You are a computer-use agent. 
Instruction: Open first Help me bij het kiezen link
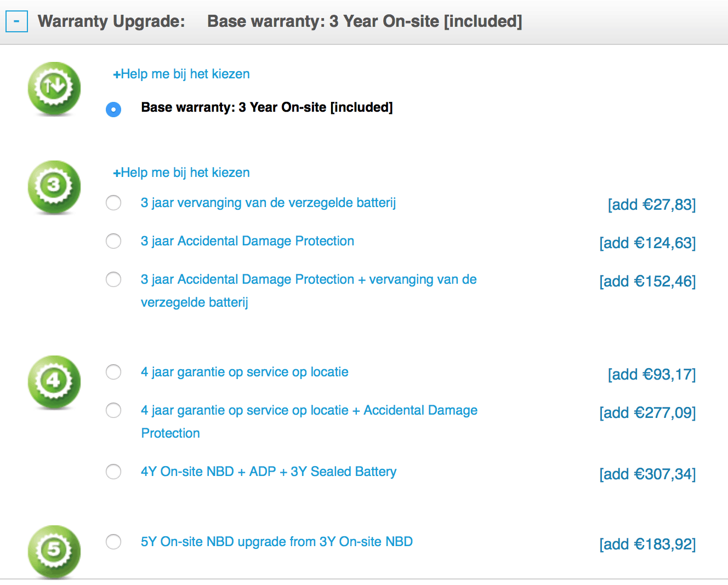coord(181,74)
